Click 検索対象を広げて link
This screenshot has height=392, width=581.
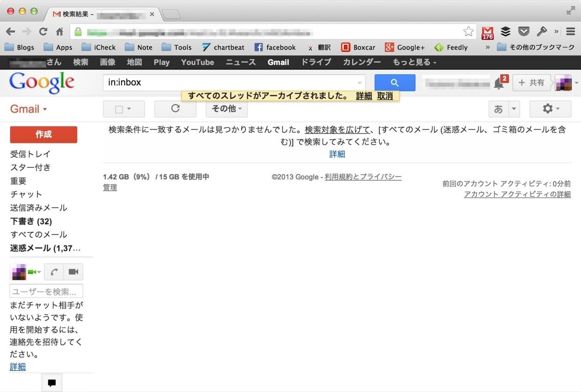point(337,129)
